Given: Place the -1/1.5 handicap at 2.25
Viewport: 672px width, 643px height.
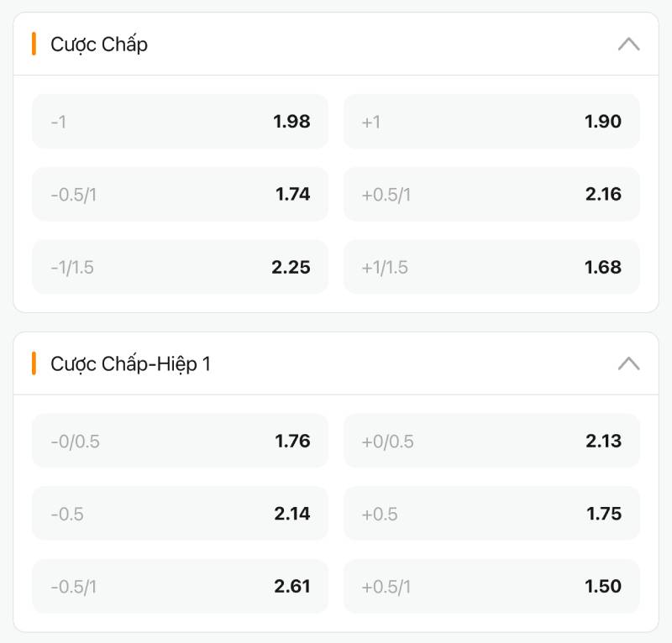Looking at the screenshot, I should tap(180, 267).
